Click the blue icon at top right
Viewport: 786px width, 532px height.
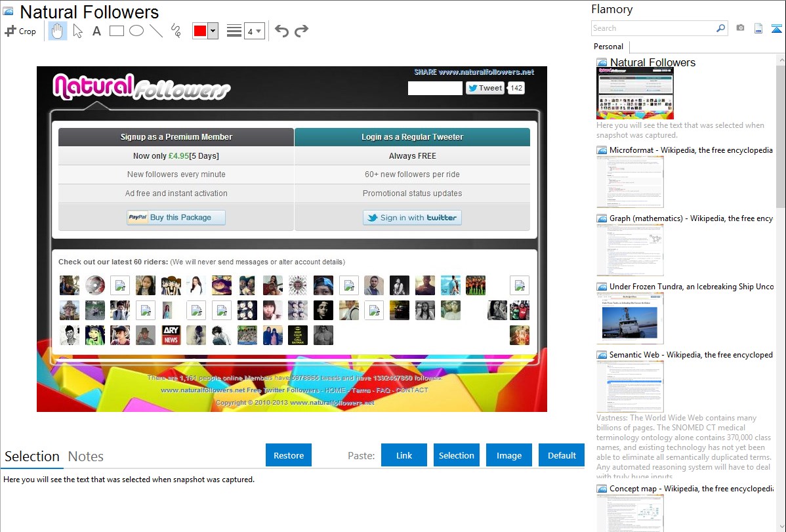(776, 28)
